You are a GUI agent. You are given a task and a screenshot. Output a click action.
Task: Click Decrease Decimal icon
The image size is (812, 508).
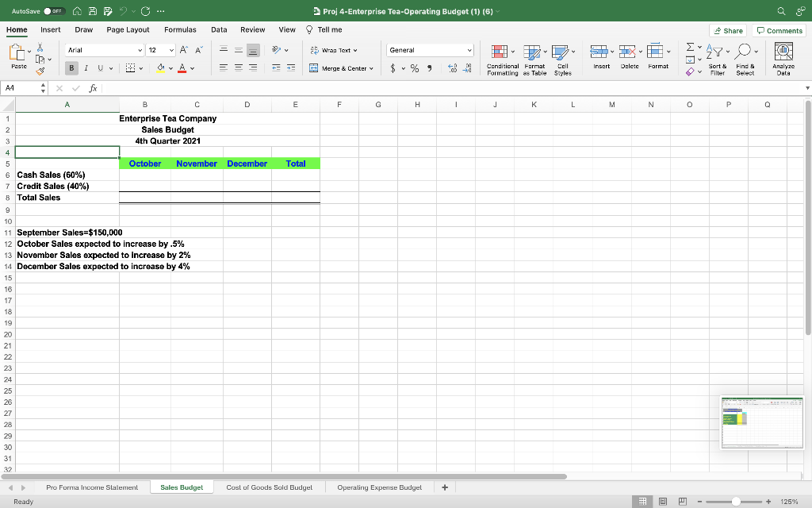[467, 68]
